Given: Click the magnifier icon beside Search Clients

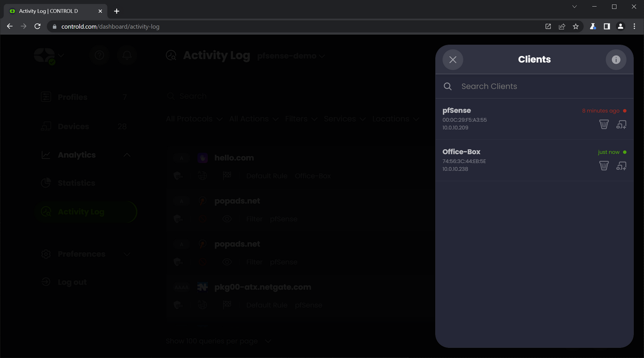Looking at the screenshot, I should click(448, 86).
